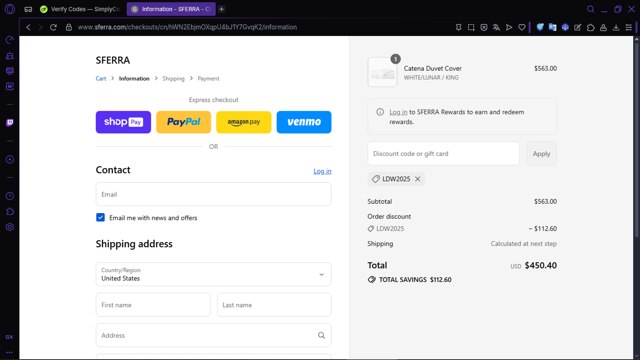Open the sidebar three-dots more menu
Viewport: 640px width, 360px height.
point(9,352)
